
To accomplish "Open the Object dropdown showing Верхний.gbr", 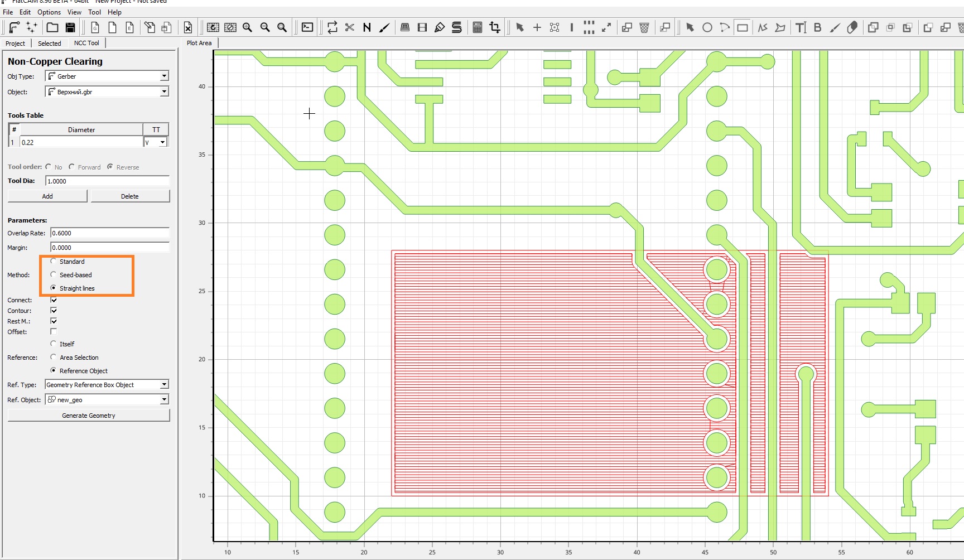I will (x=107, y=91).
